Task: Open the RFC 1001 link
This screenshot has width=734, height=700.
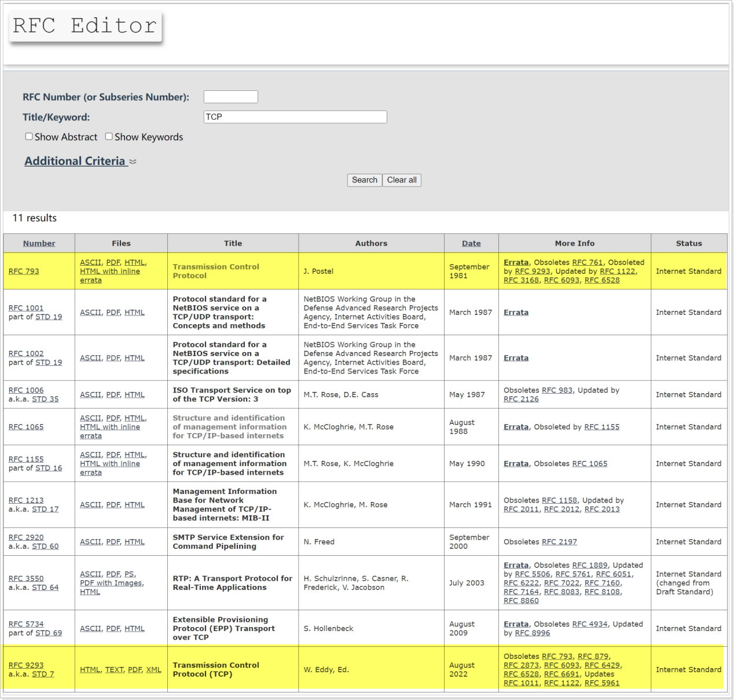Action: coord(26,308)
